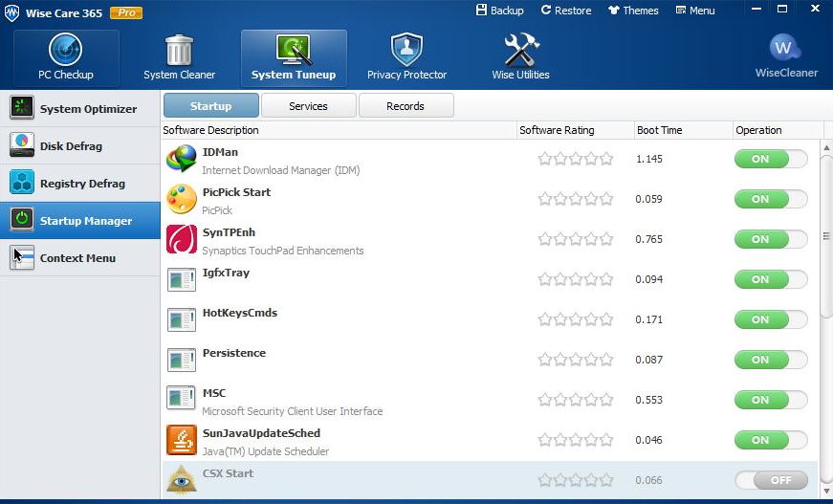Sort by Boot Time column header

(683, 130)
